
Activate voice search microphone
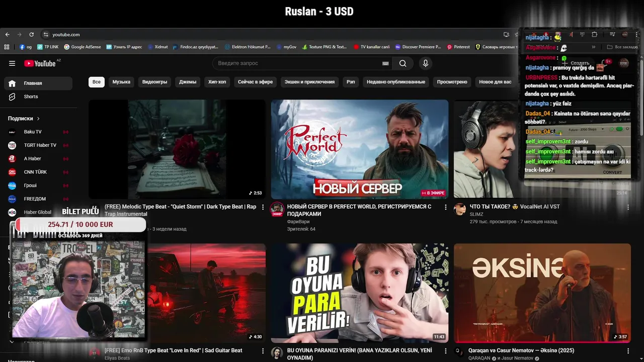(426, 63)
